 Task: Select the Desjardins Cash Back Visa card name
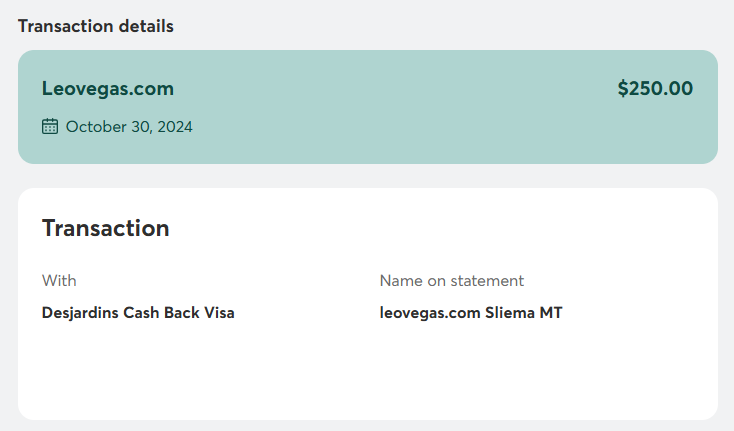pos(138,313)
